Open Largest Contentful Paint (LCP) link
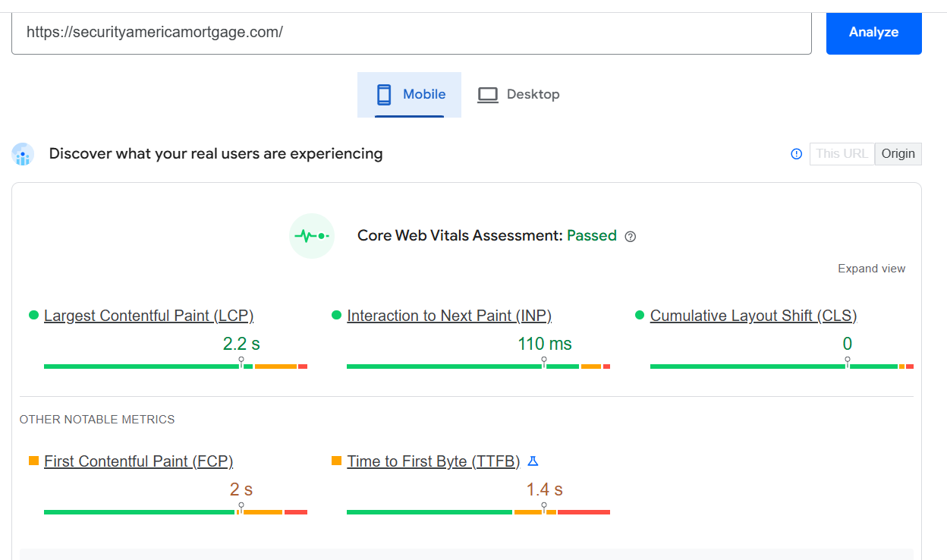 coord(149,316)
